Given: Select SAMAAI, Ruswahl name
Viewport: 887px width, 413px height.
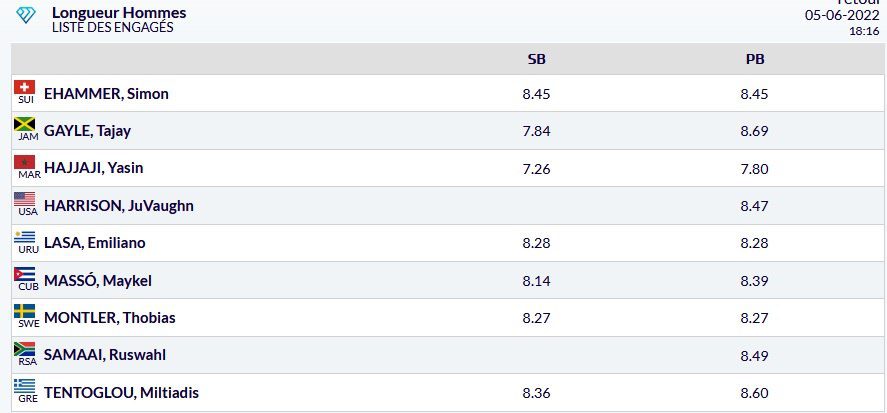Looking at the screenshot, I should 105,355.
